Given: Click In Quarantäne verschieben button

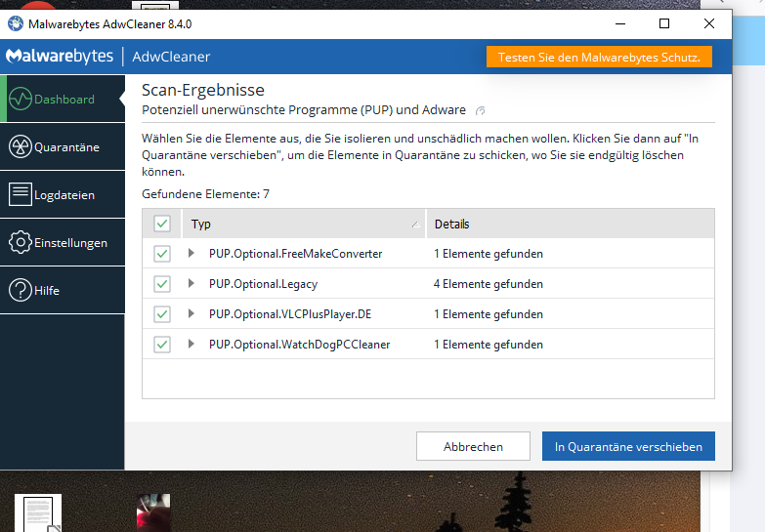Looking at the screenshot, I should [x=628, y=446].
